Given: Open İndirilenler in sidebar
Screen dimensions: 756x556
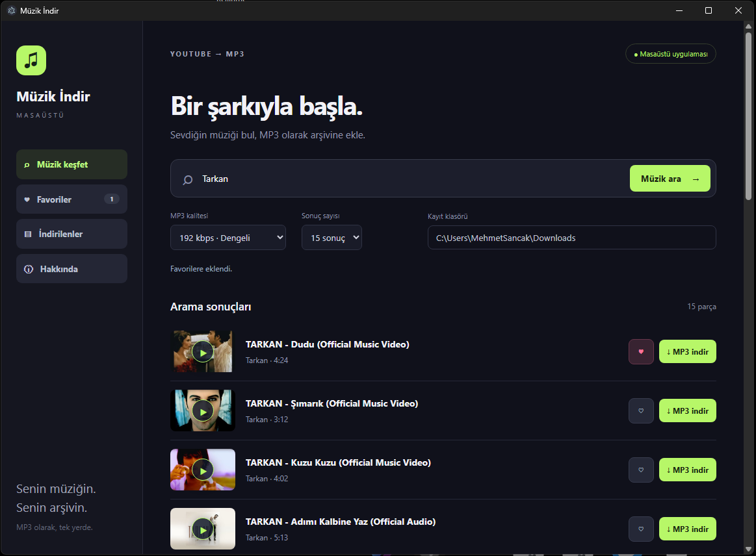Looking at the screenshot, I should (72, 234).
